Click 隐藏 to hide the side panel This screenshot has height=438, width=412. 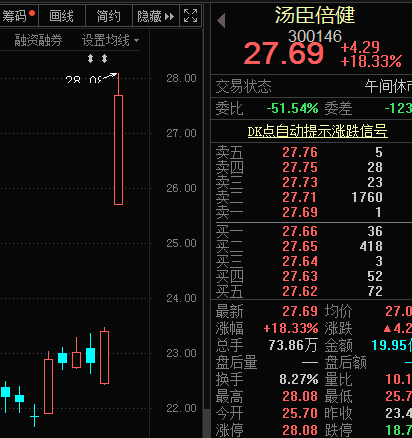tap(156, 16)
